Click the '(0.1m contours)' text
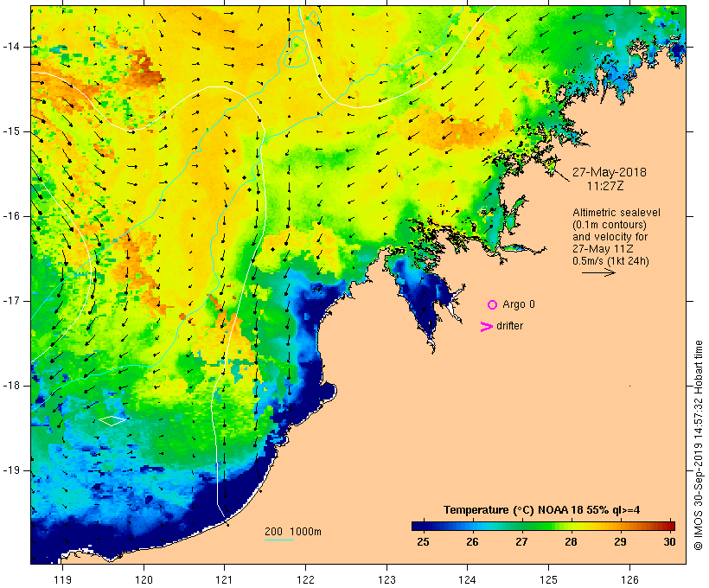The image size is (709, 588). pyautogui.click(x=610, y=225)
